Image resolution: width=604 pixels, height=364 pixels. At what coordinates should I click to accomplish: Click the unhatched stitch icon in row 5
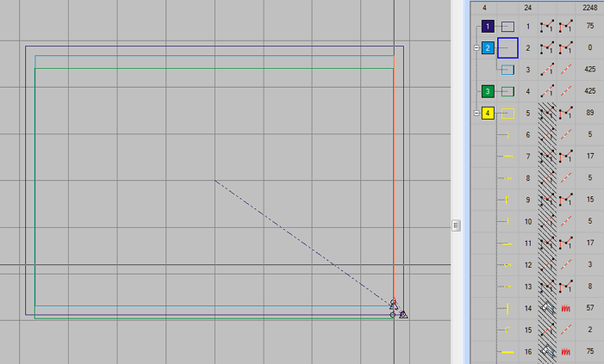click(x=566, y=113)
